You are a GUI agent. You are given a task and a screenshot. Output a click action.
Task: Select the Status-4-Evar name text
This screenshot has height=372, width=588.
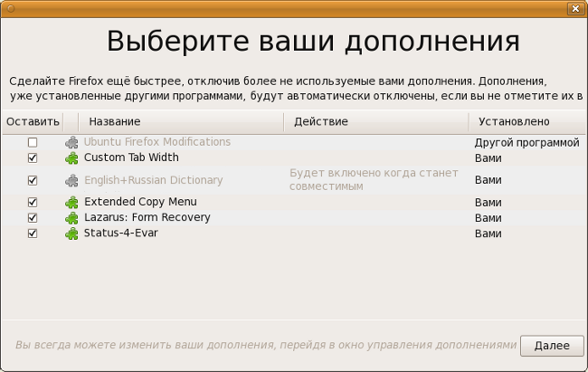click(120, 234)
